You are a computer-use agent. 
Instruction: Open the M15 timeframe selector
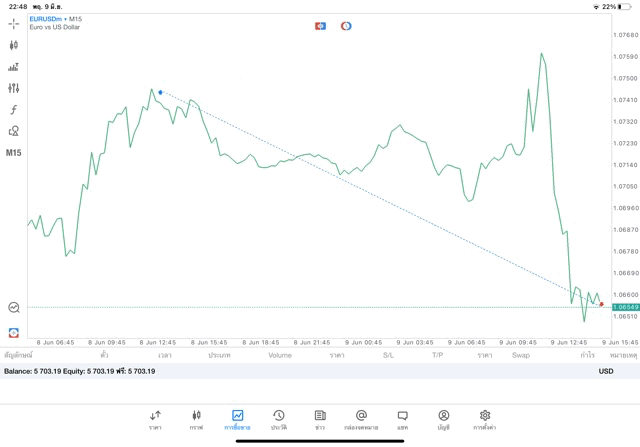[x=14, y=153]
